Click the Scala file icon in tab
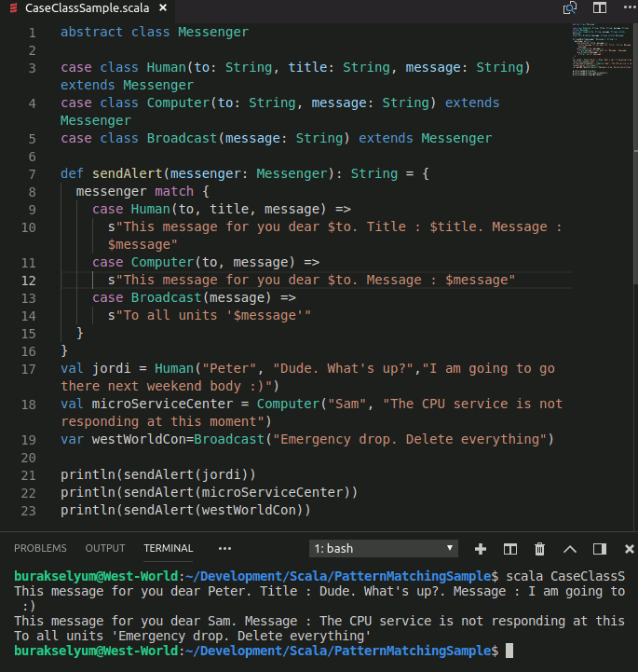Viewport: 638px width, 672px height. 13,8
